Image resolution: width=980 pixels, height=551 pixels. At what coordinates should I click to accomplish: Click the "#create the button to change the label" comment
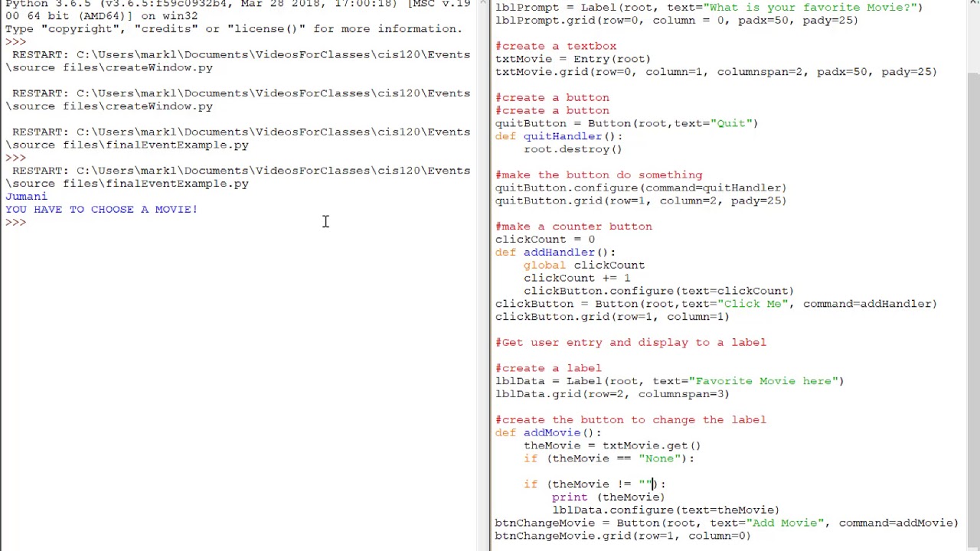(x=630, y=419)
